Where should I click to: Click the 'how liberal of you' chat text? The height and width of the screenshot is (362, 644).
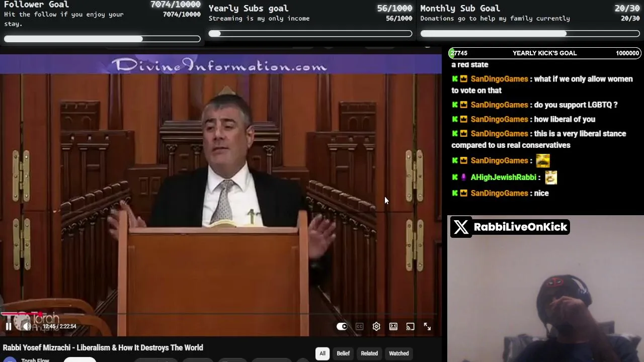click(x=565, y=119)
